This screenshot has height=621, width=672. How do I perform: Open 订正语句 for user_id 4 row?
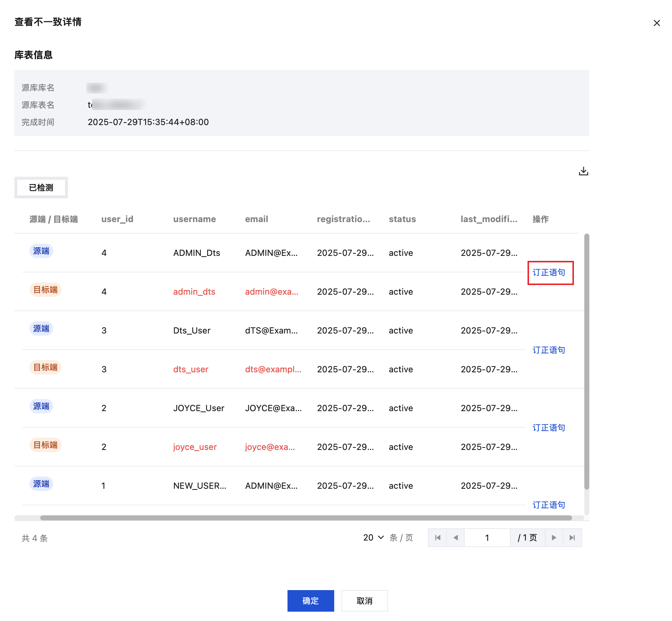549,273
